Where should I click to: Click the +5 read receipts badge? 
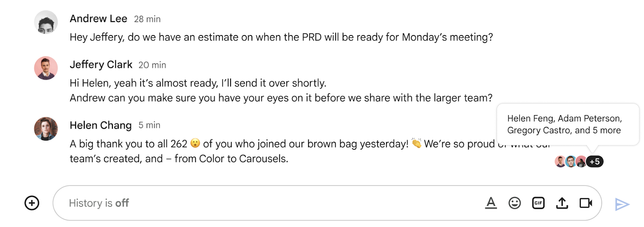[594, 161]
